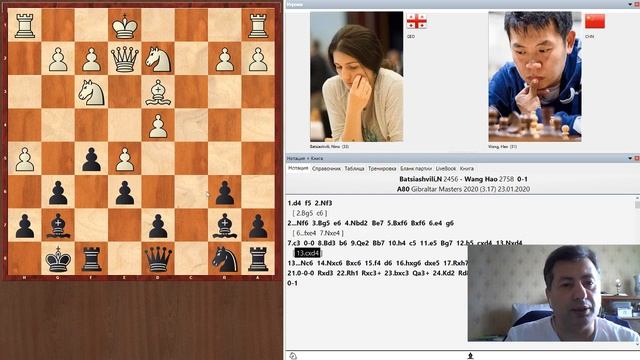Click the empty c6 square on the board
Viewport: 640px width, 360px height.
191,193
